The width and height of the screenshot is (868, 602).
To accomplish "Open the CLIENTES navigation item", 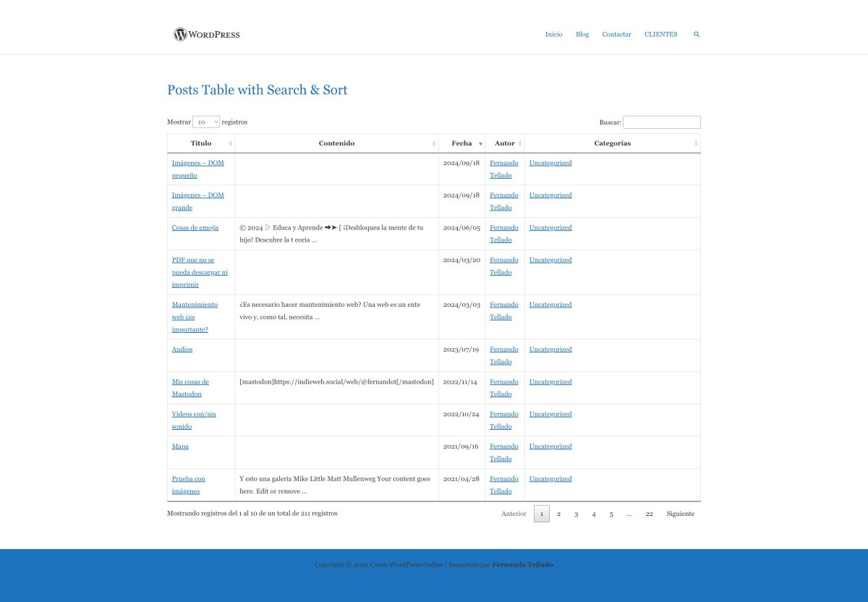I will [660, 34].
